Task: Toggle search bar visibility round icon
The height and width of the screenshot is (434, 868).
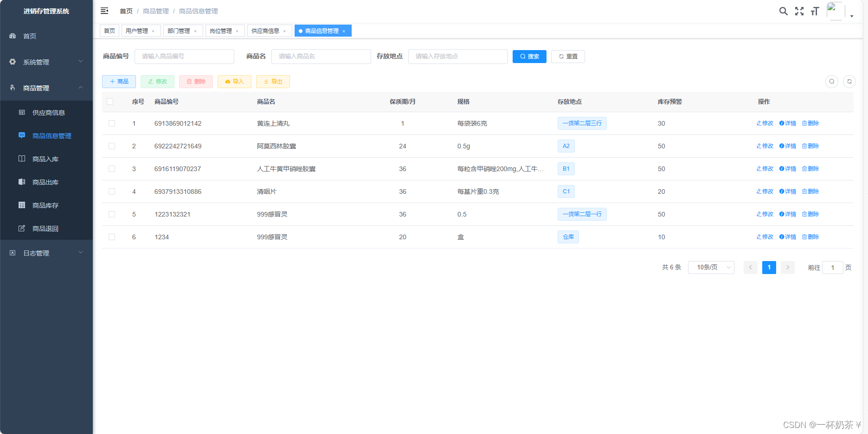Action: (832, 82)
